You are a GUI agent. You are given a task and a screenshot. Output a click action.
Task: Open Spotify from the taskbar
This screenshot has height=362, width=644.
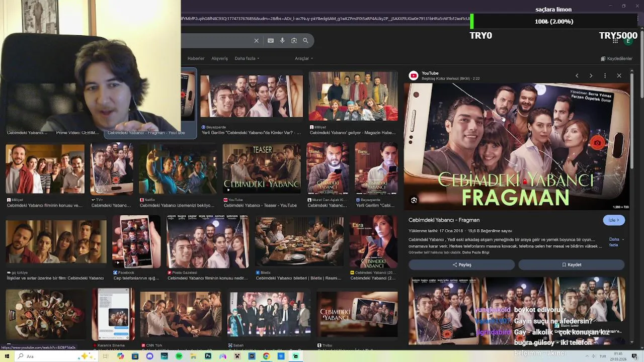tap(179, 356)
